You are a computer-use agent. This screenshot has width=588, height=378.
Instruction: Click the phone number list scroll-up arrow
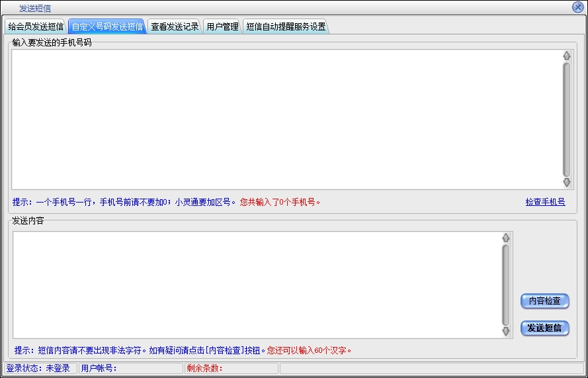tap(566, 56)
